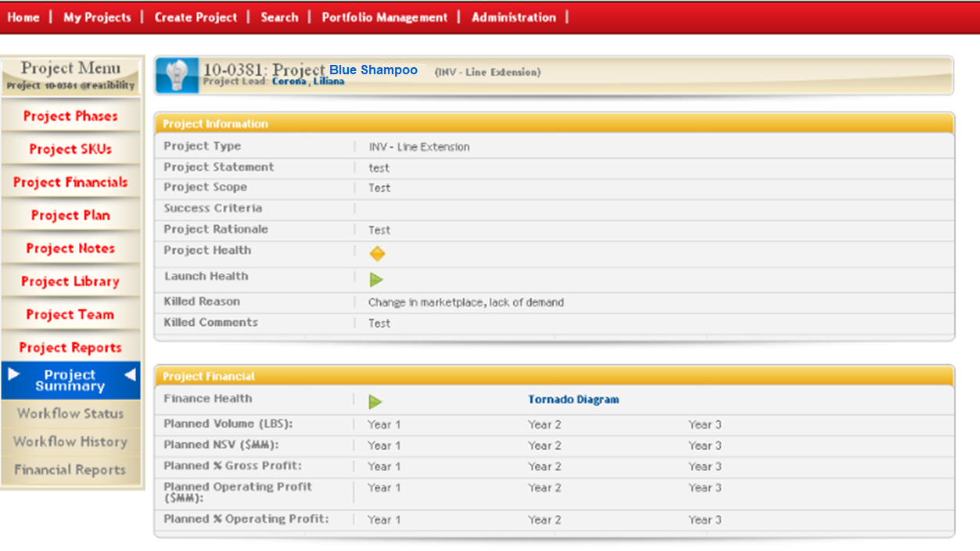Click the white arrow left of Project Summary
The width and height of the screenshot is (980, 551).
(x=14, y=375)
